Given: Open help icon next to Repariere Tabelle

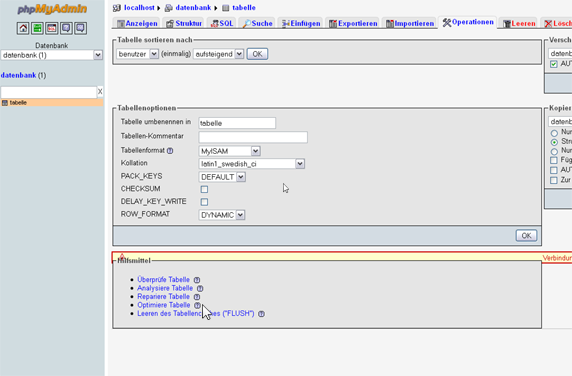Looking at the screenshot, I should click(197, 297).
